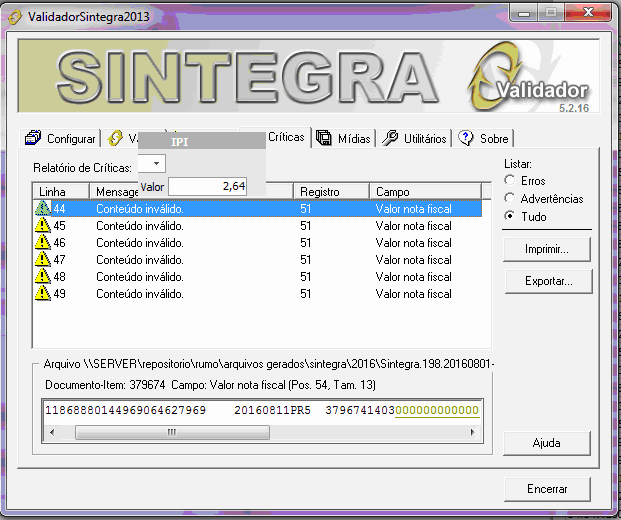The width and height of the screenshot is (621, 520).
Task: Click the yellow Validar tab icon
Action: (115, 138)
